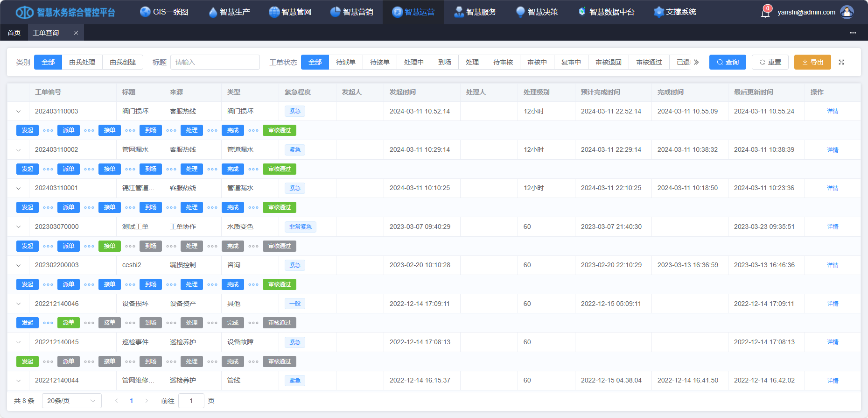
Task: Click the 智慧生产 water drop icon
Action: pyautogui.click(x=213, y=12)
